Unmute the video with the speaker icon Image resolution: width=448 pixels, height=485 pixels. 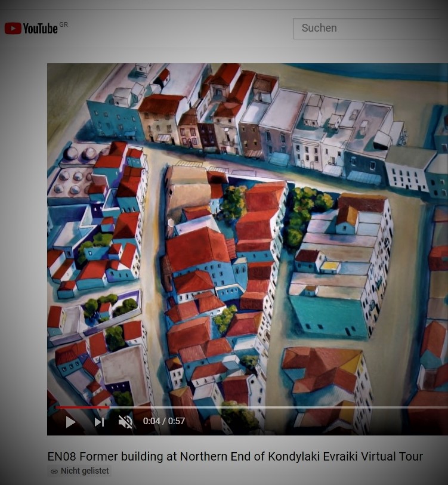(x=125, y=422)
